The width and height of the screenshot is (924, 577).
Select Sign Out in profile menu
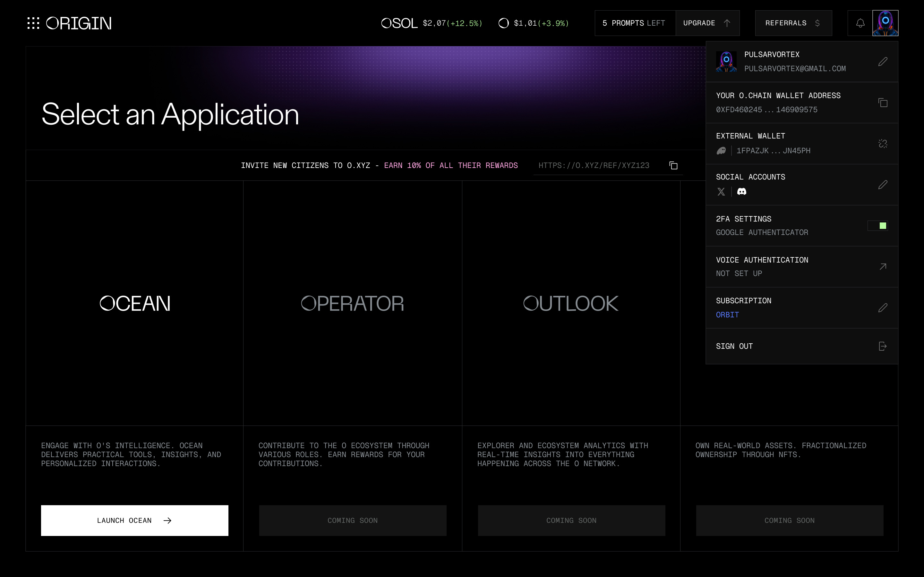tap(734, 346)
